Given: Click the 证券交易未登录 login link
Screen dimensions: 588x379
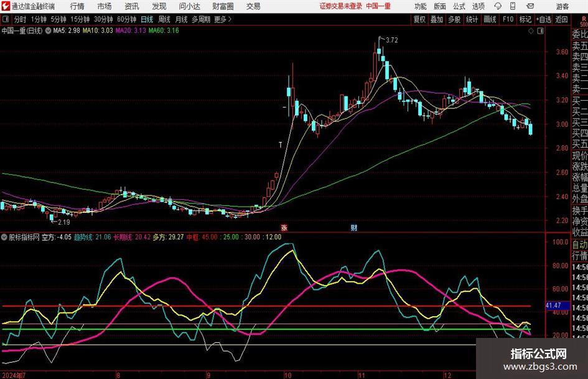Looking at the screenshot, I should pyautogui.click(x=341, y=6).
